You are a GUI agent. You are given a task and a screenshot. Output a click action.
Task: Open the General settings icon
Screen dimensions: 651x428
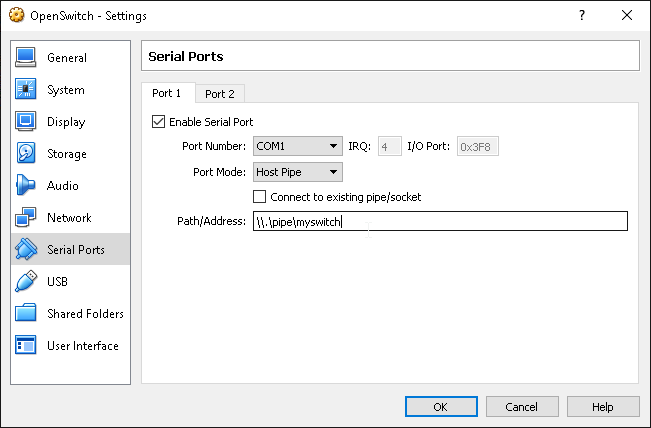point(26,57)
